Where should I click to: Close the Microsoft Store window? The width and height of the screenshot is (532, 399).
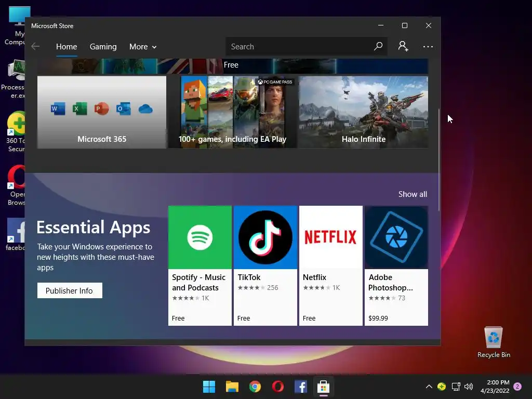[429, 25]
